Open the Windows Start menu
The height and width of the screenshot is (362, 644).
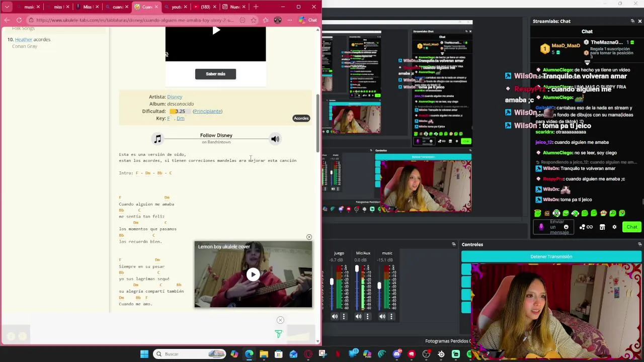pos(144,354)
